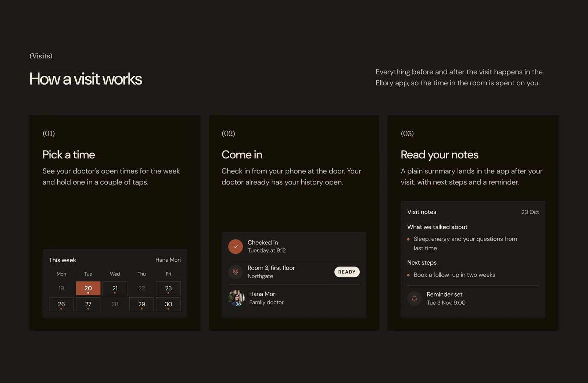This screenshot has width=588, height=383.
Task: Click the 'Sleep, energy and your questions' bullet
Action: coord(465,243)
